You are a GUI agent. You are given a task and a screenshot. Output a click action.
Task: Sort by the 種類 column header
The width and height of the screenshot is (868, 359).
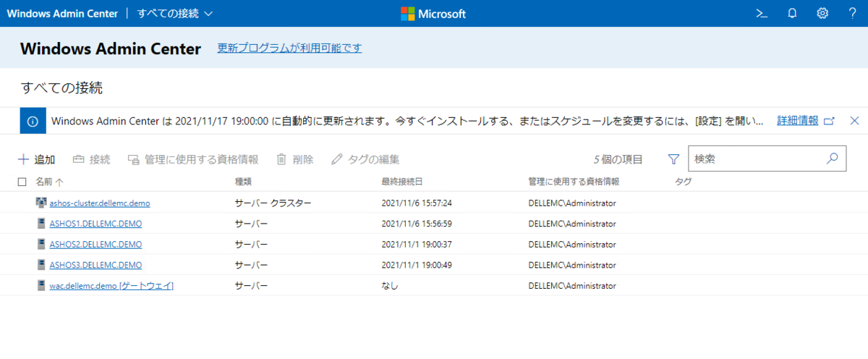coord(243,182)
